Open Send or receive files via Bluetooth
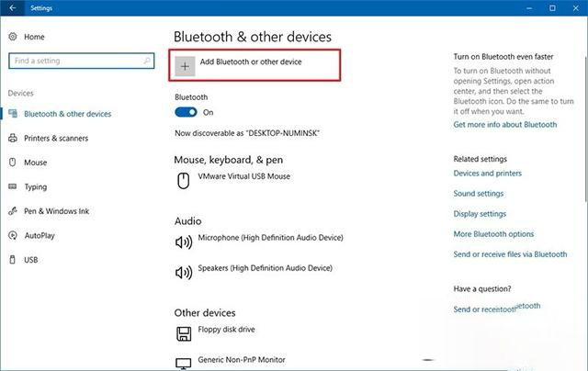 pyautogui.click(x=510, y=254)
